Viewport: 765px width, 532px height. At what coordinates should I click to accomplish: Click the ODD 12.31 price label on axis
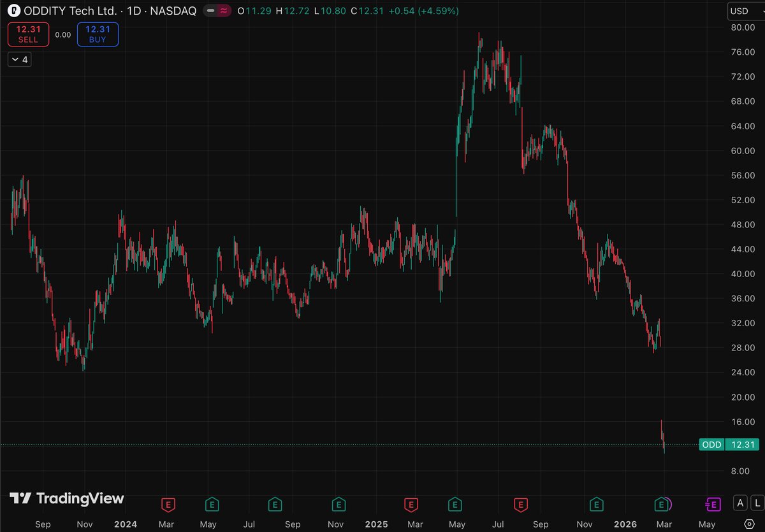pyautogui.click(x=729, y=445)
